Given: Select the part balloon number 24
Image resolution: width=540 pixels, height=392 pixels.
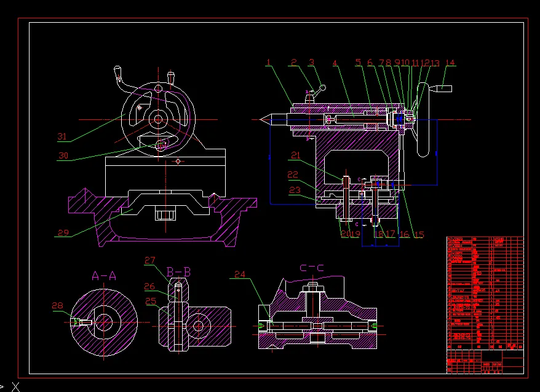Looking at the screenshot, I should (240, 274).
